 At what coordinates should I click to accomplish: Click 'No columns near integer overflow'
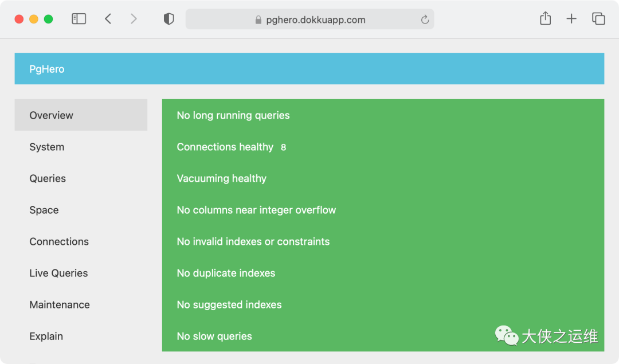pos(256,210)
